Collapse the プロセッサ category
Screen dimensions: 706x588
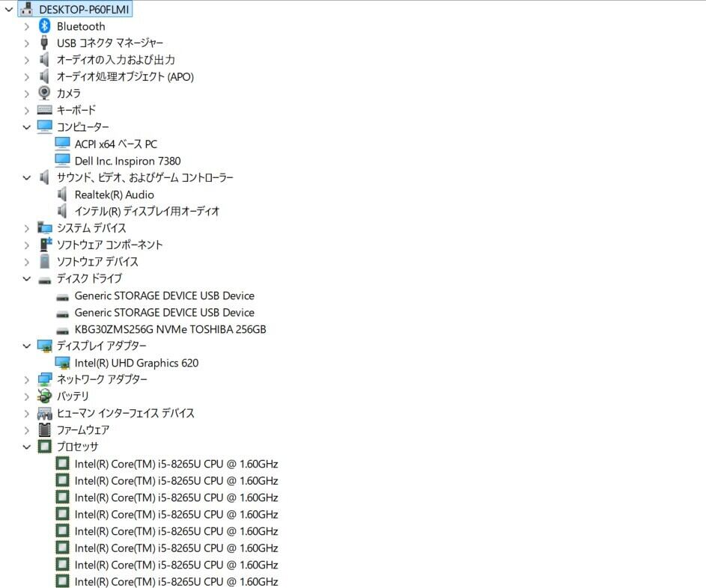[x=26, y=447]
